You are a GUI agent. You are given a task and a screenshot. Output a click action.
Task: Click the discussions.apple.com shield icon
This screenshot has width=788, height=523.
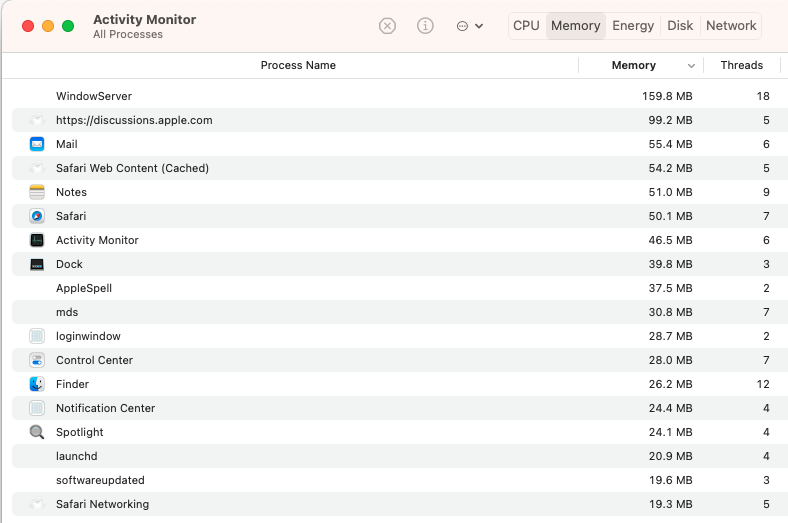tap(37, 120)
